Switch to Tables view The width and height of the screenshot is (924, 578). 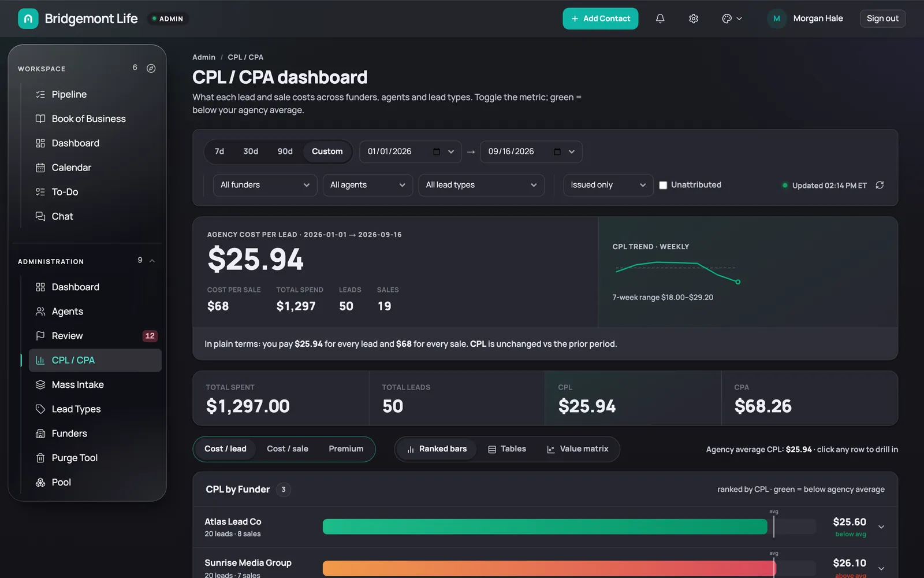tap(507, 449)
